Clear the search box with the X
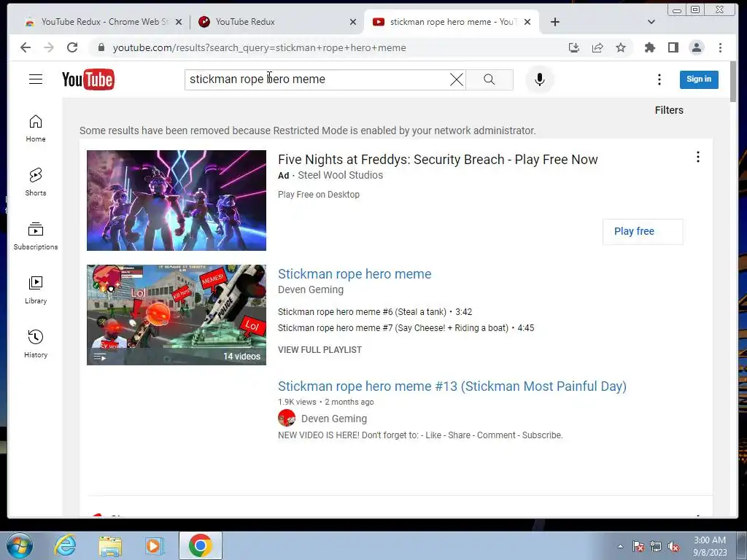The height and width of the screenshot is (560, 747). [x=457, y=79]
